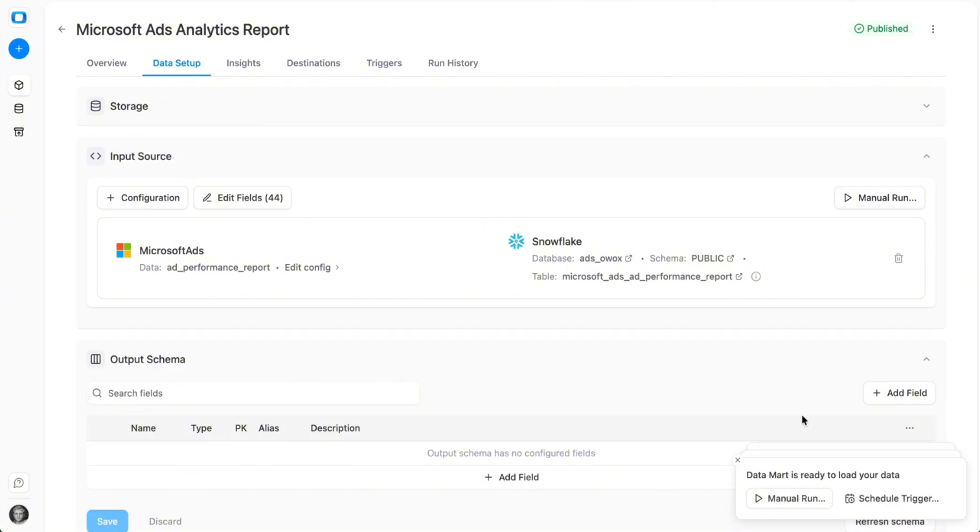Screen dimensions: 980x532
Task: Open the table header three-dot options
Action: 909,428
